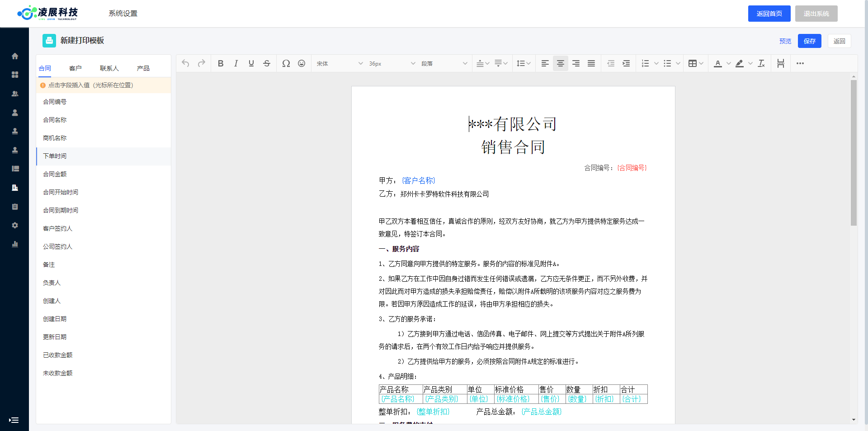Click the 返回 button
The height and width of the screenshot is (431, 868).
(x=840, y=41)
